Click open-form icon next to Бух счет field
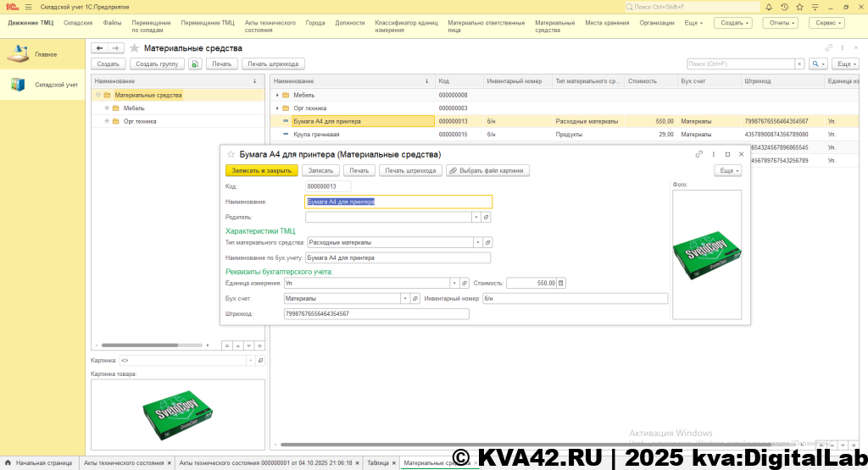Screen dimensions: 868x470 415,298
